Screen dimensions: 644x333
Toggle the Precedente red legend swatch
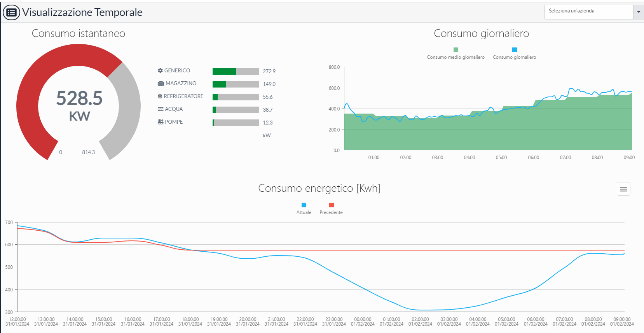(332, 205)
